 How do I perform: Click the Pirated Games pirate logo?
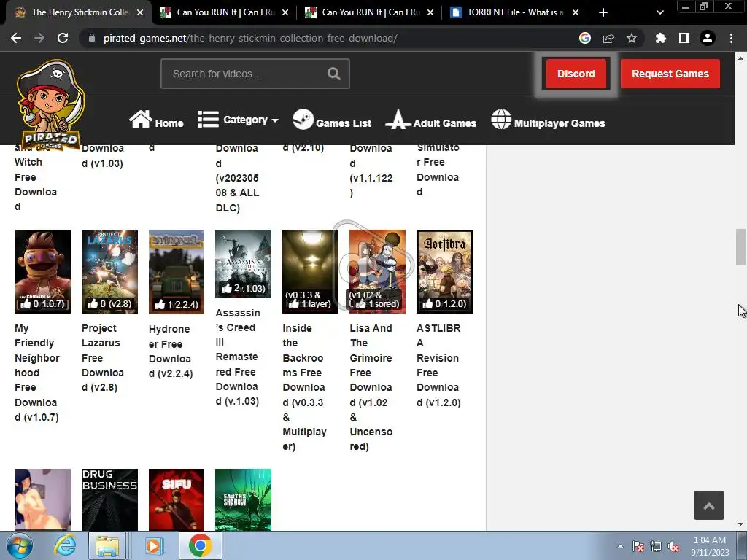tap(50, 104)
